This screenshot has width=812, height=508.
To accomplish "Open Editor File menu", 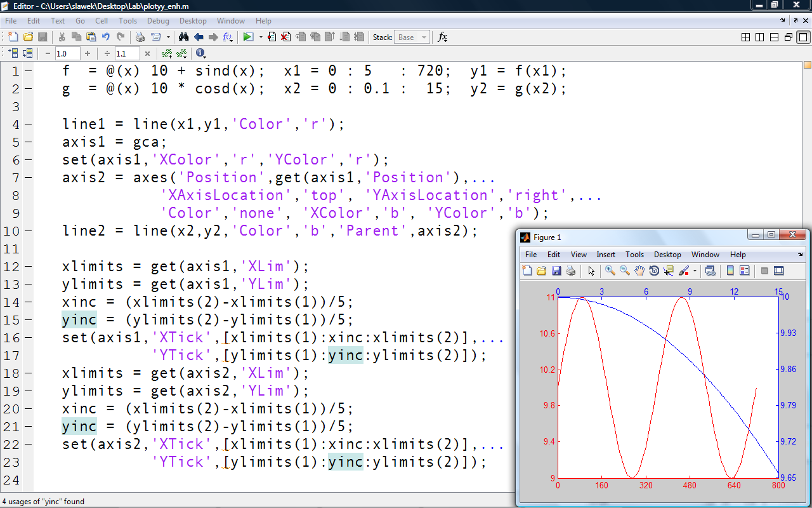I will tap(11, 21).
